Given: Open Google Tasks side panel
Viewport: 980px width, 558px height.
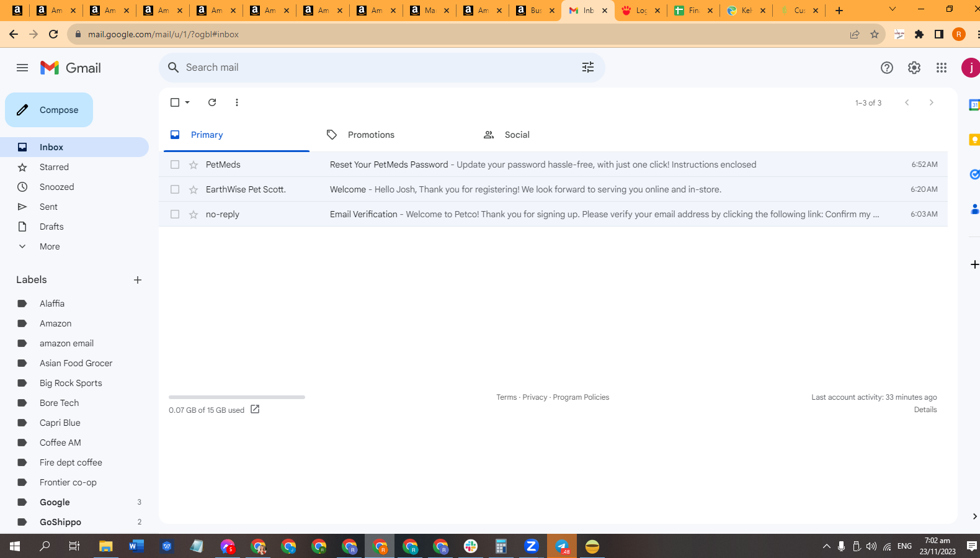Looking at the screenshot, I should coord(974,174).
